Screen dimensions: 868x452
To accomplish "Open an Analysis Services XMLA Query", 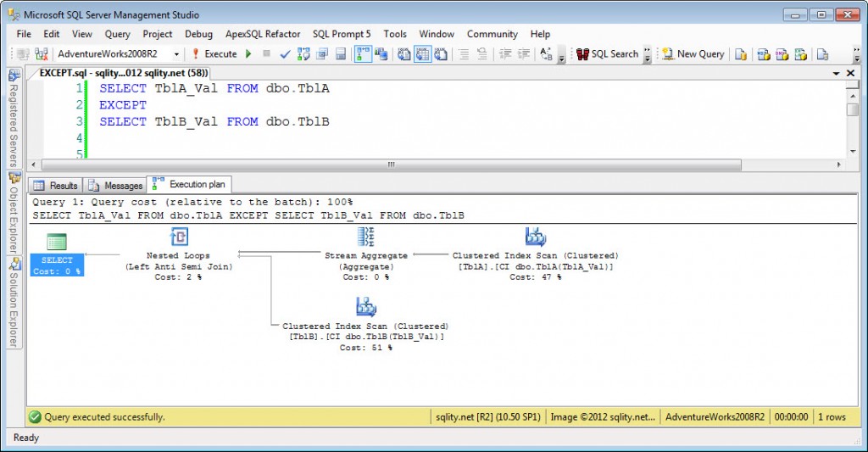I will (x=800, y=54).
